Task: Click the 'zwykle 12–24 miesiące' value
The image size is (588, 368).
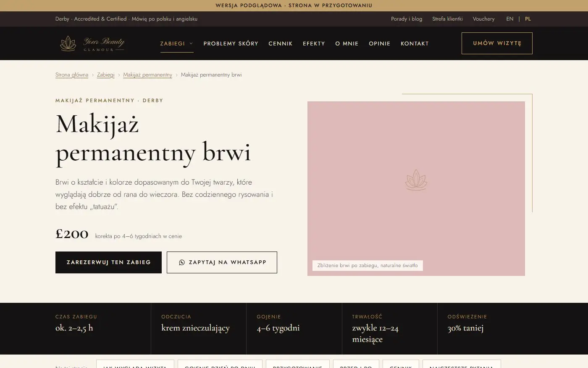Action: click(375, 334)
